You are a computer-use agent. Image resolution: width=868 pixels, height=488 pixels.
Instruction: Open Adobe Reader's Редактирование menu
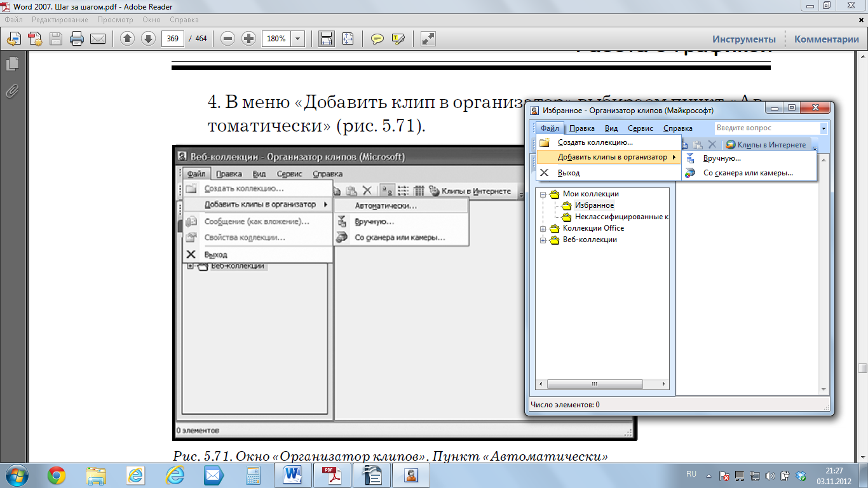[60, 20]
